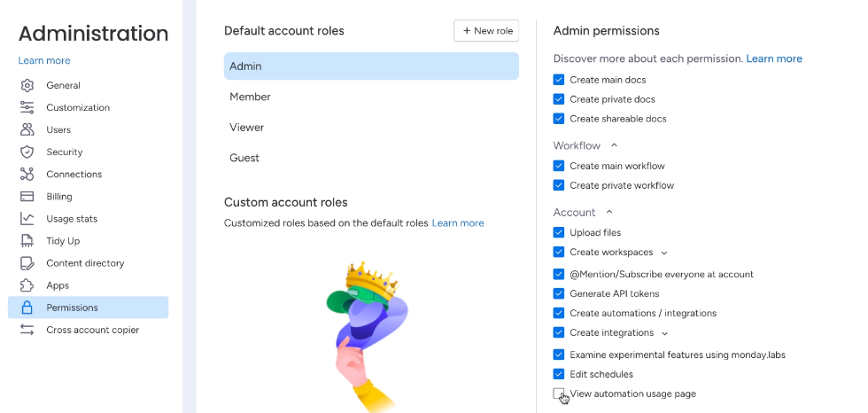The width and height of the screenshot is (868, 413).
Task: Open the Connections nodes icon
Action: click(27, 174)
